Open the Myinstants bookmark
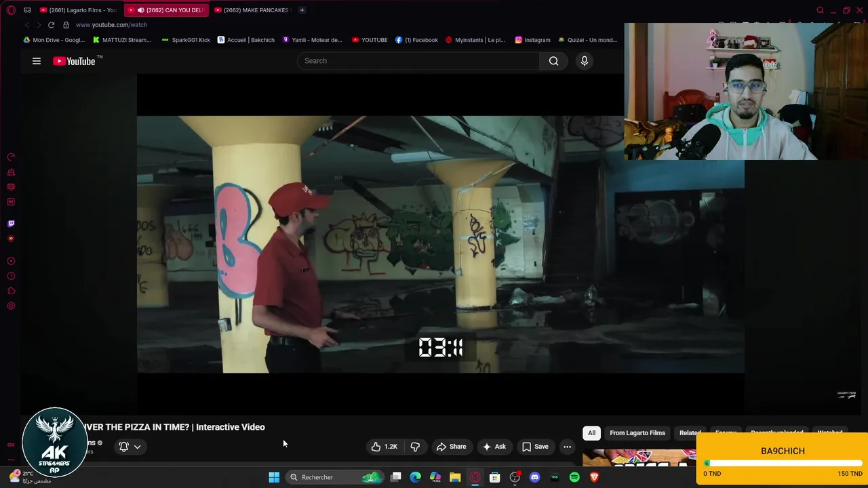 click(x=475, y=40)
